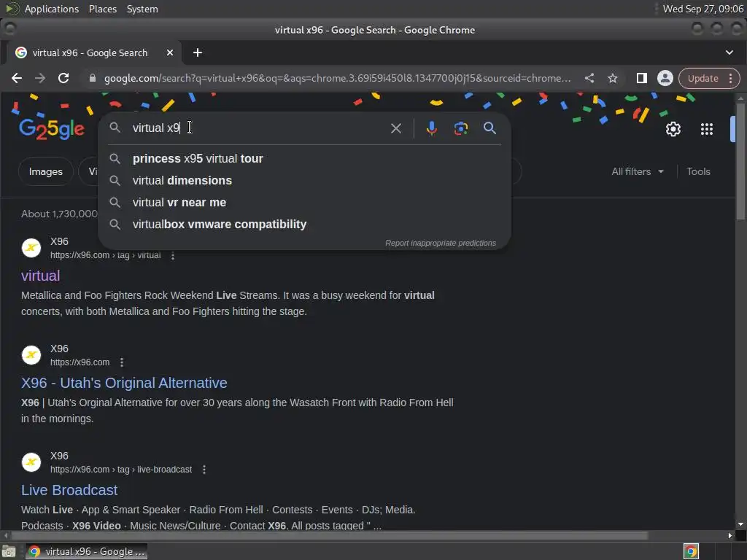
Task: Select suggestion virtualbox vmware compatibility
Action: pos(305,225)
